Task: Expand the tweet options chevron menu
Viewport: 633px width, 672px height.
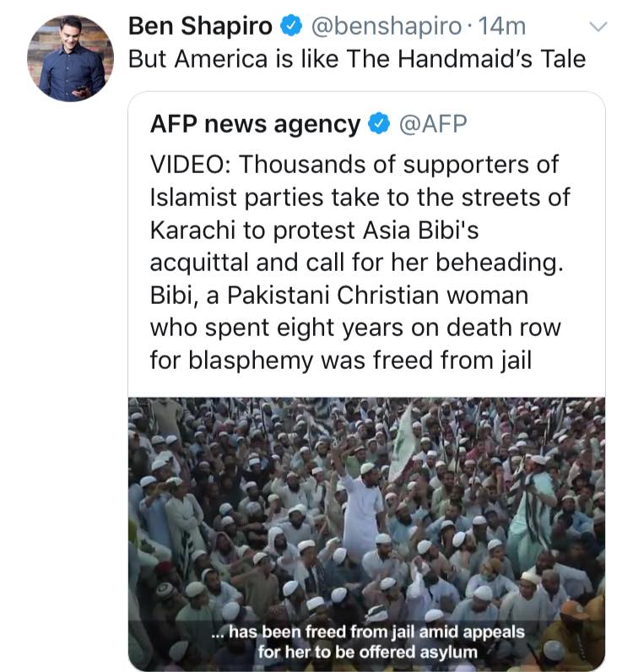Action: click(x=598, y=26)
